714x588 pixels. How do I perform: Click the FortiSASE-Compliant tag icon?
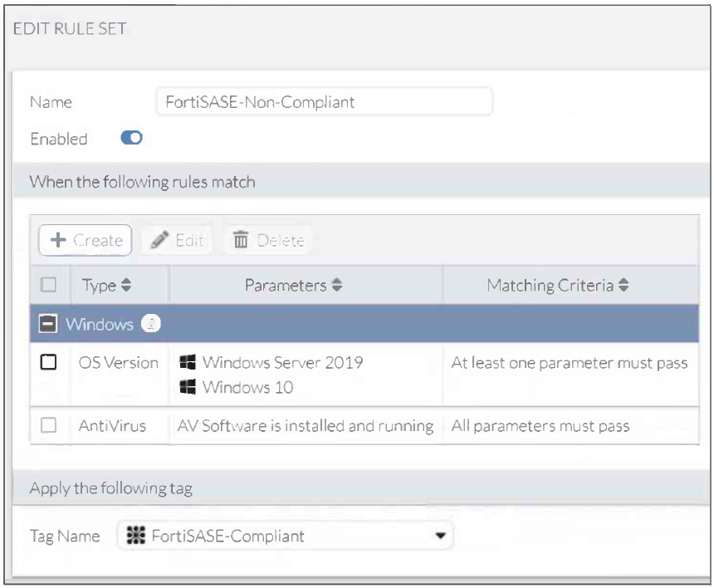134,536
